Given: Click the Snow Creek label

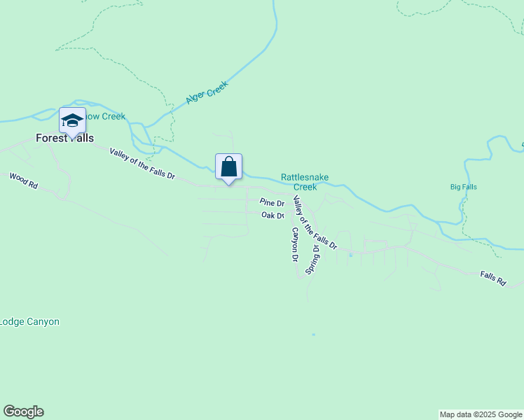Looking at the screenshot, I should coord(106,116).
